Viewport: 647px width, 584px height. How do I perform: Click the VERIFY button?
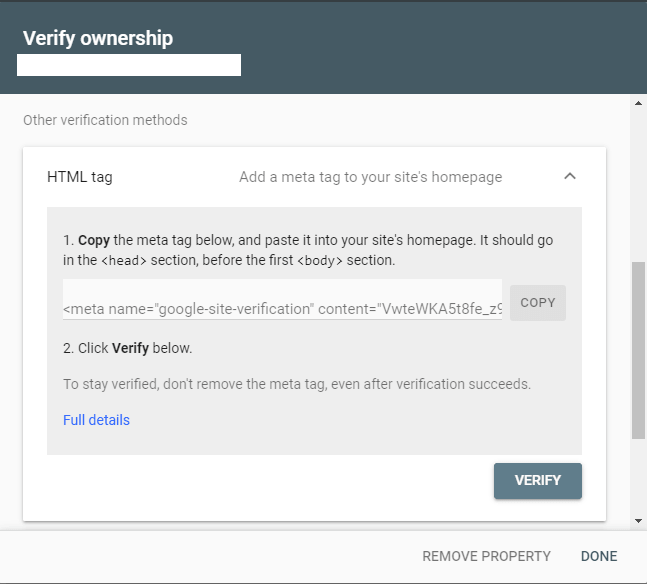click(538, 480)
